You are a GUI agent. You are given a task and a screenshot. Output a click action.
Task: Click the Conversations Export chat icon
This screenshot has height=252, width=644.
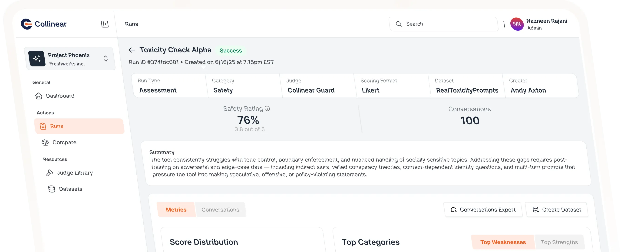(x=453, y=210)
